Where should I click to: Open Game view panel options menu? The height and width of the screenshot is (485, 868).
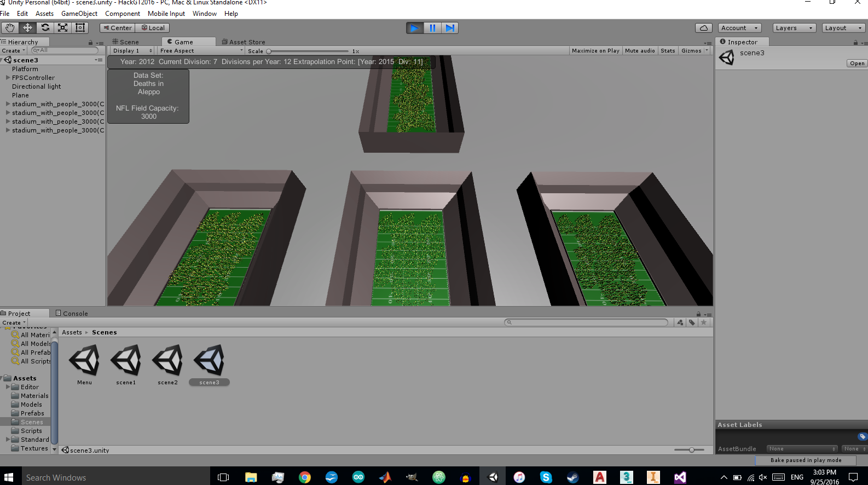708,43
